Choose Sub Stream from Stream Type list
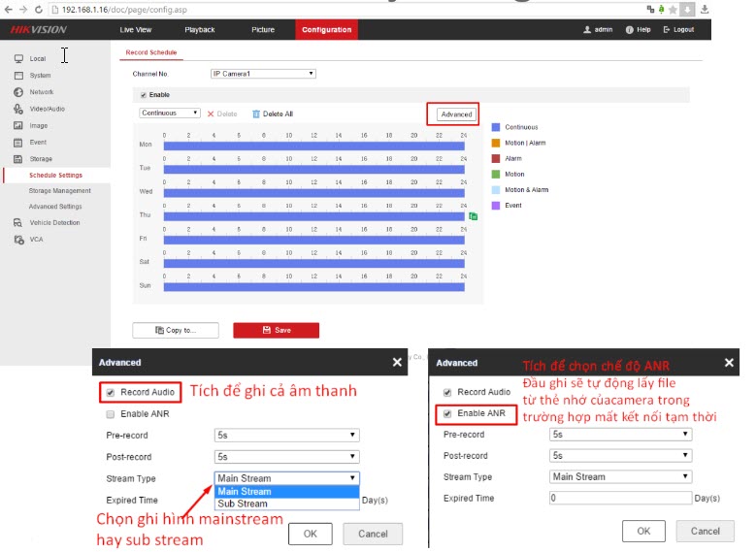Image resolution: width=756 pixels, height=552 pixels. pos(243,503)
